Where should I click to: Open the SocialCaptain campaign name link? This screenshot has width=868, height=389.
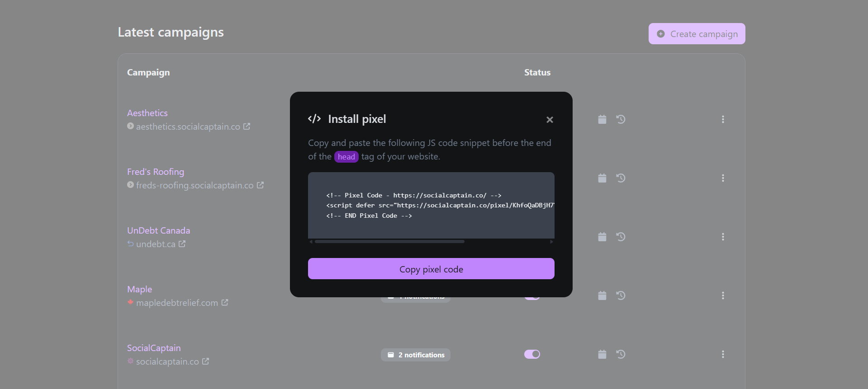[154, 348]
